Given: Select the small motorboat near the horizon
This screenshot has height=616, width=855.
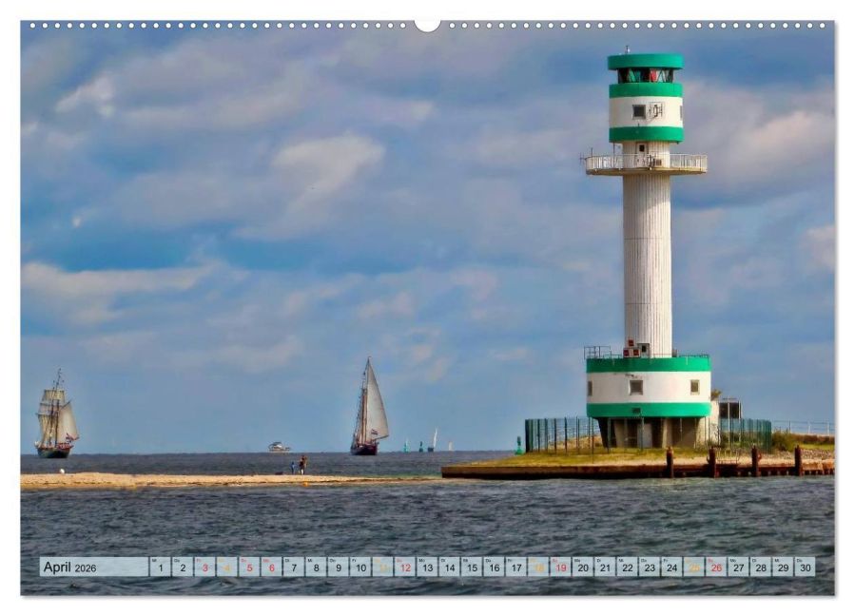Looking at the screenshot, I should click(x=278, y=447).
